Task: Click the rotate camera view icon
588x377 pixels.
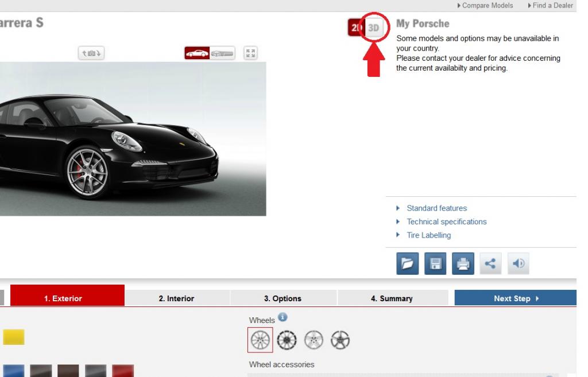Action: pos(92,53)
